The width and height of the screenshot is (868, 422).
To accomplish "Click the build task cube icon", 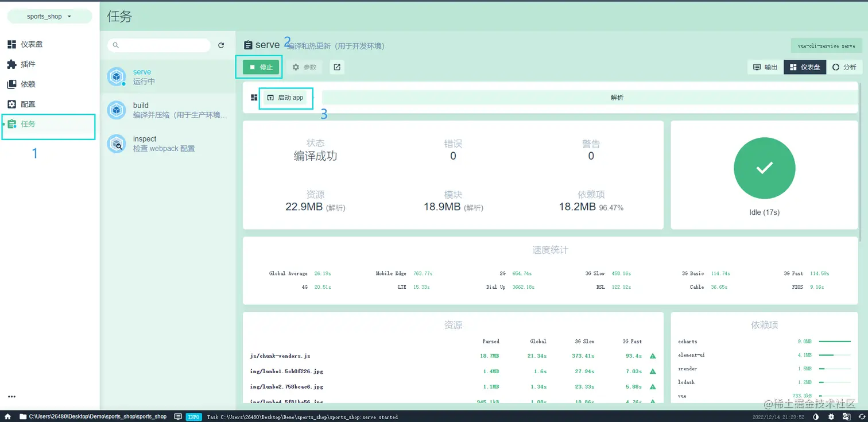I will tap(117, 110).
